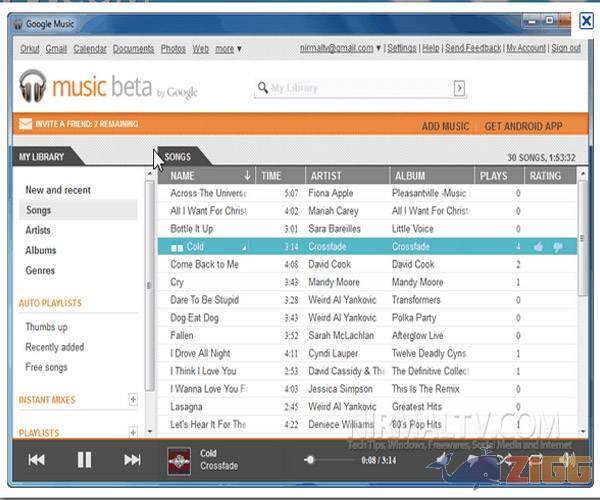
Task: Select the song Across The Universe
Action: click(x=367, y=193)
